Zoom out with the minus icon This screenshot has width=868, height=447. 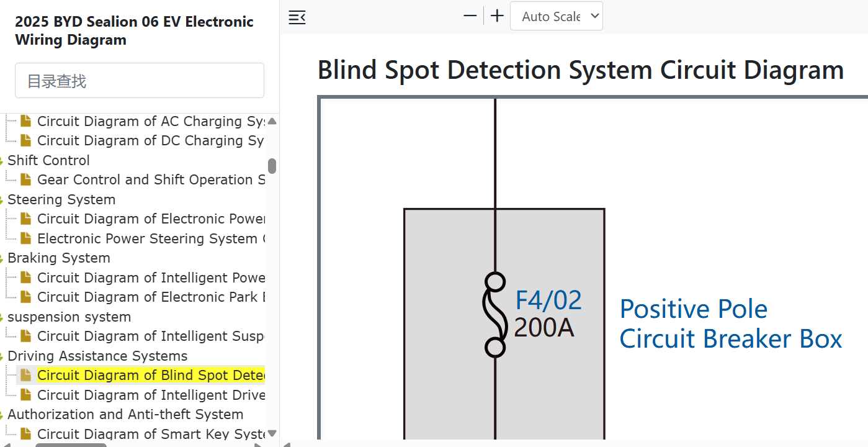coord(470,16)
